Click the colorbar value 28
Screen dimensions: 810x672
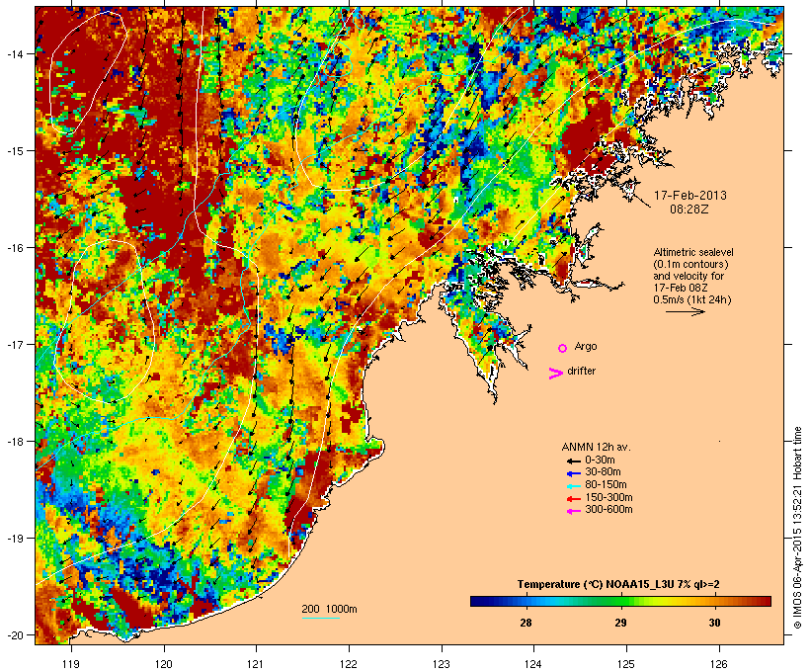[x=526, y=623]
